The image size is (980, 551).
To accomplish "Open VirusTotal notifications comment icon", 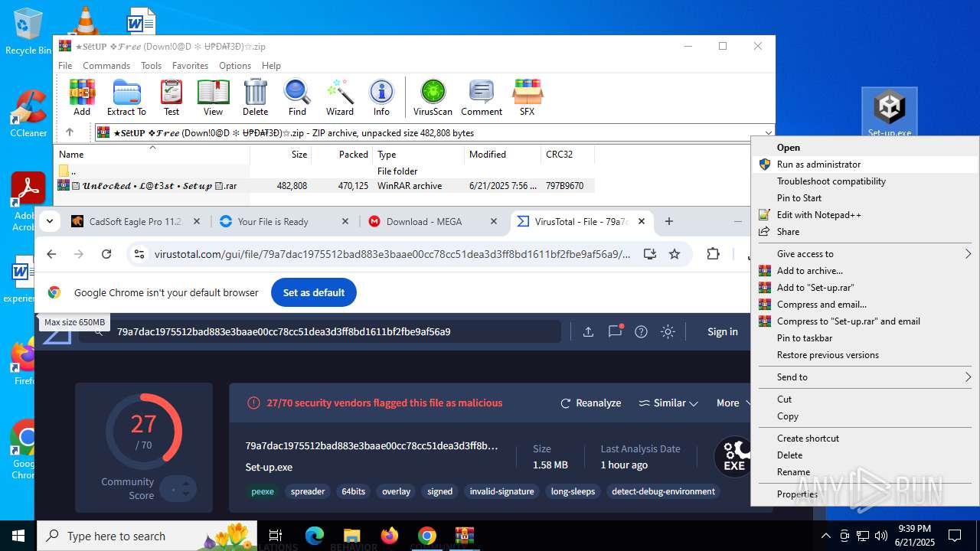I will [x=615, y=331].
